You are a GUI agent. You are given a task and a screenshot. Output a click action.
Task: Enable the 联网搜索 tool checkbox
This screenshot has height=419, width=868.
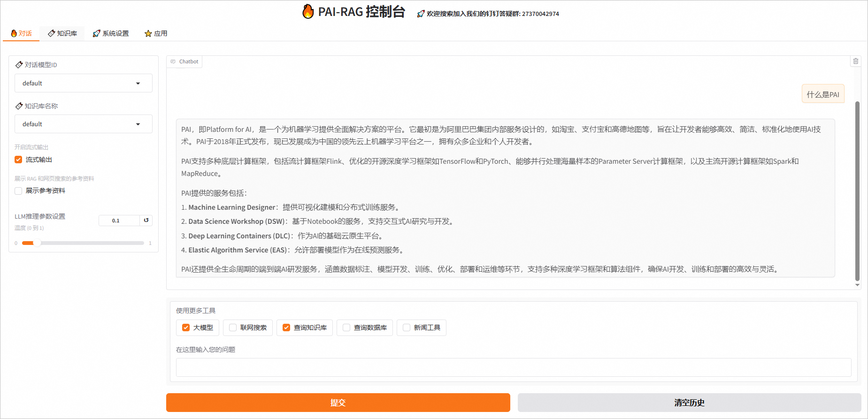click(x=233, y=328)
